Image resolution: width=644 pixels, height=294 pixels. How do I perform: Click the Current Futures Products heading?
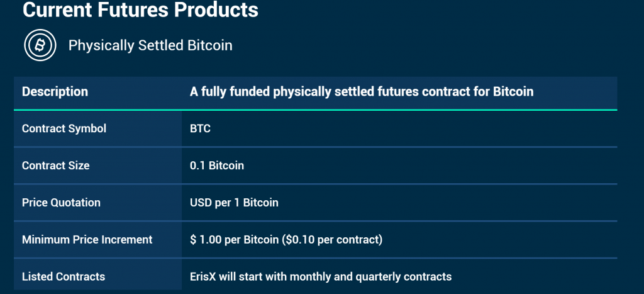click(140, 10)
